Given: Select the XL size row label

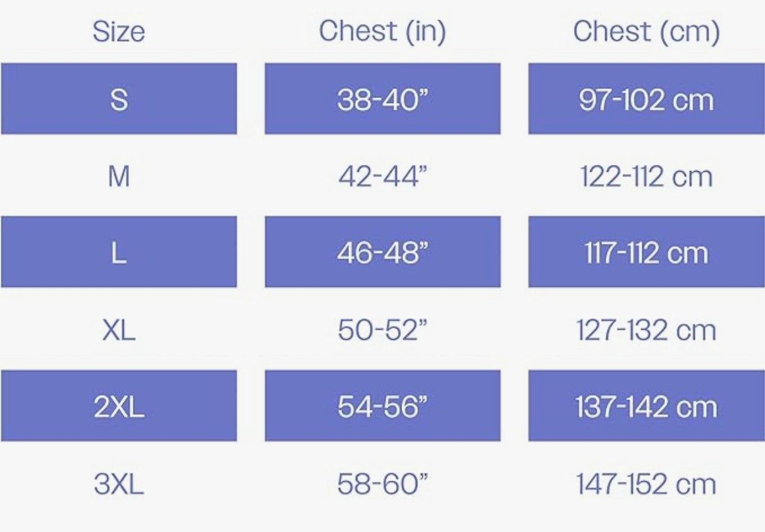Looking at the screenshot, I should click(x=119, y=330).
